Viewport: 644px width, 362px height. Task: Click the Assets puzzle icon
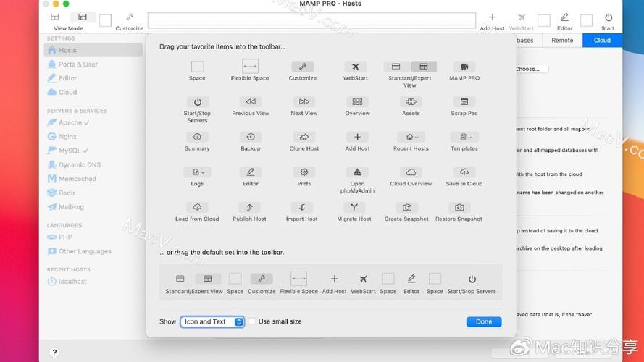point(411,102)
